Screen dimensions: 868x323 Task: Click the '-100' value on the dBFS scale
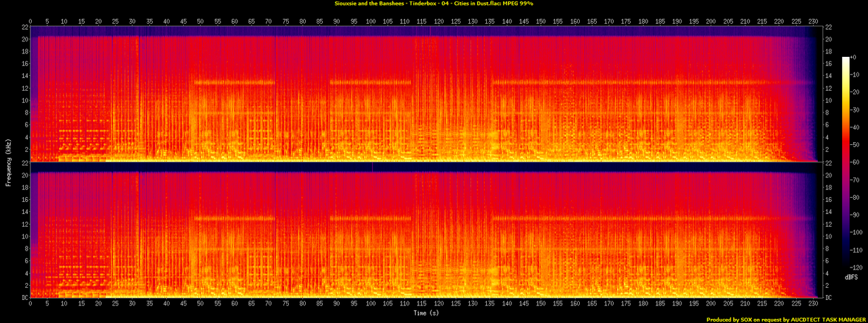(x=858, y=232)
